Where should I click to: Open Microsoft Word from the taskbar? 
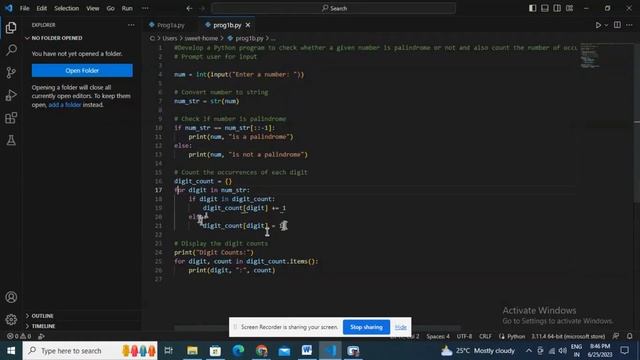pyautogui.click(x=307, y=351)
